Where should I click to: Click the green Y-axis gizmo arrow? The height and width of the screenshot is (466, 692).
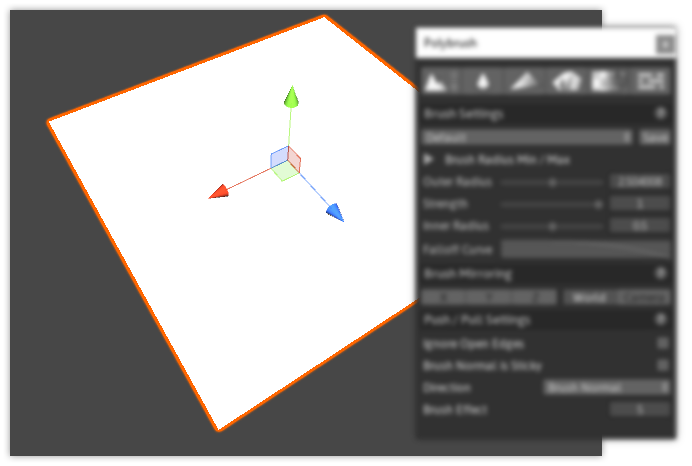(x=291, y=96)
